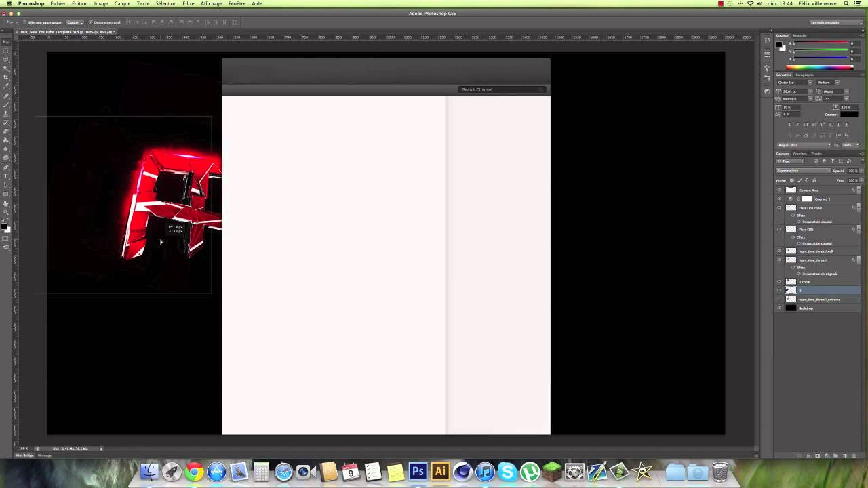
Task: Select the Horizontal Type tool
Action: pyautogui.click(x=7, y=176)
